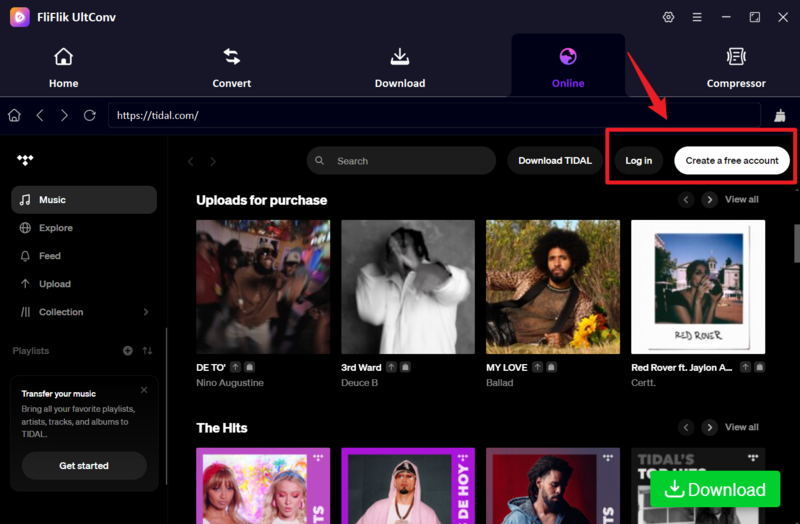Go to browser home page icon
Screen dimensions: 800x524
14,115
